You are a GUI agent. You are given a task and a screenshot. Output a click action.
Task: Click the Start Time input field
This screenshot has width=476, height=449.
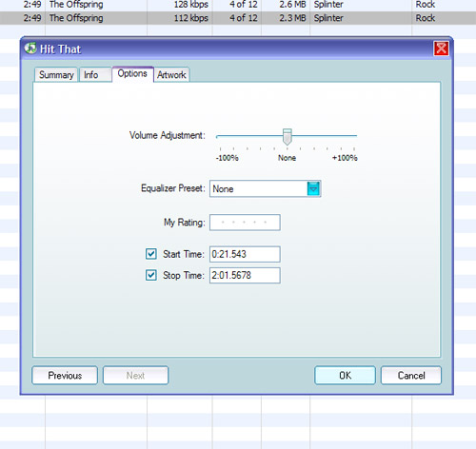pos(245,254)
